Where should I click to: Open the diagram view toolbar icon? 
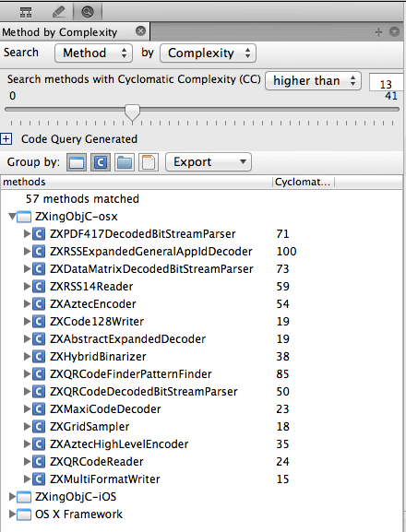26,12
